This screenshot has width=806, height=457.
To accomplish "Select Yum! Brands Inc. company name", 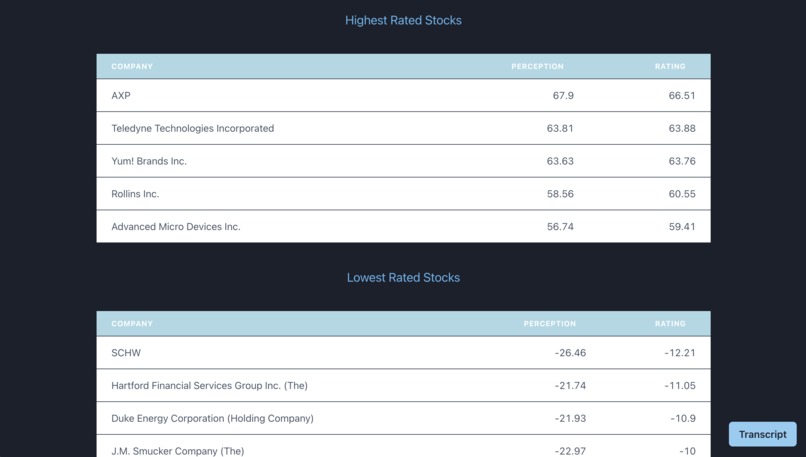I will click(x=149, y=161).
